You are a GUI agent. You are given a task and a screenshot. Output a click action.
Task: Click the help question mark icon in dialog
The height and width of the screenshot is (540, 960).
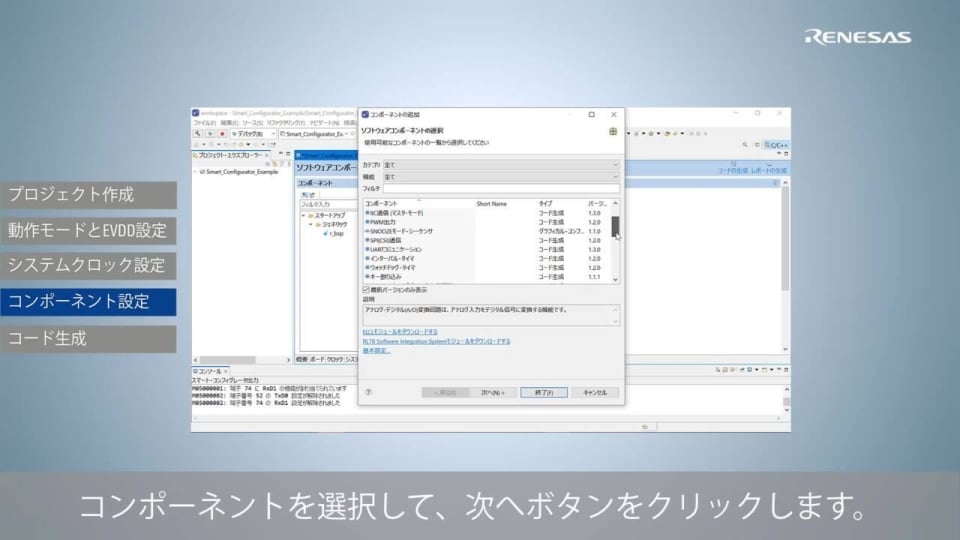[368, 393]
